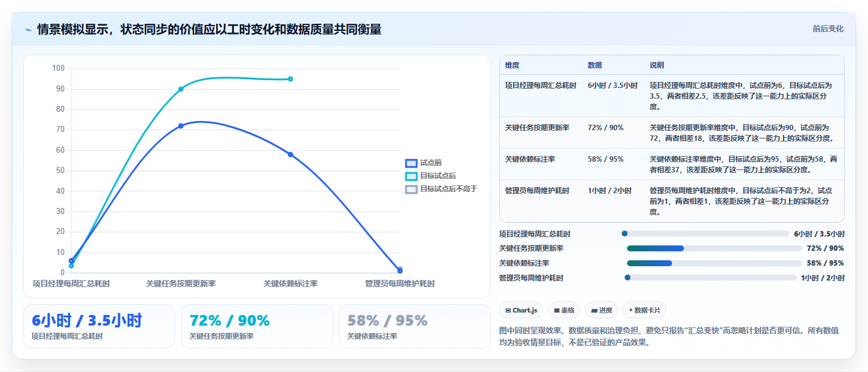Select the 数据卡片 tag

tap(645, 310)
